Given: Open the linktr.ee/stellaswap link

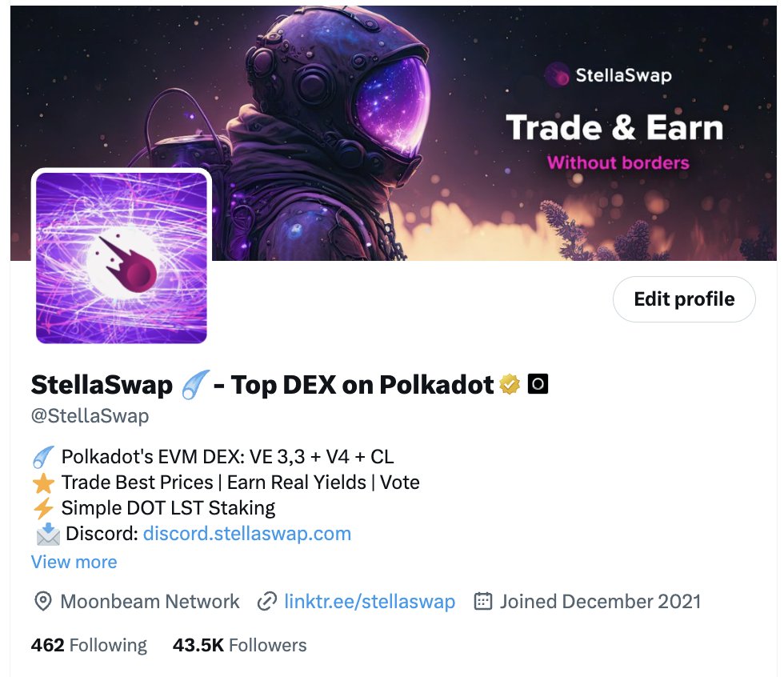Looking at the screenshot, I should (370, 601).
